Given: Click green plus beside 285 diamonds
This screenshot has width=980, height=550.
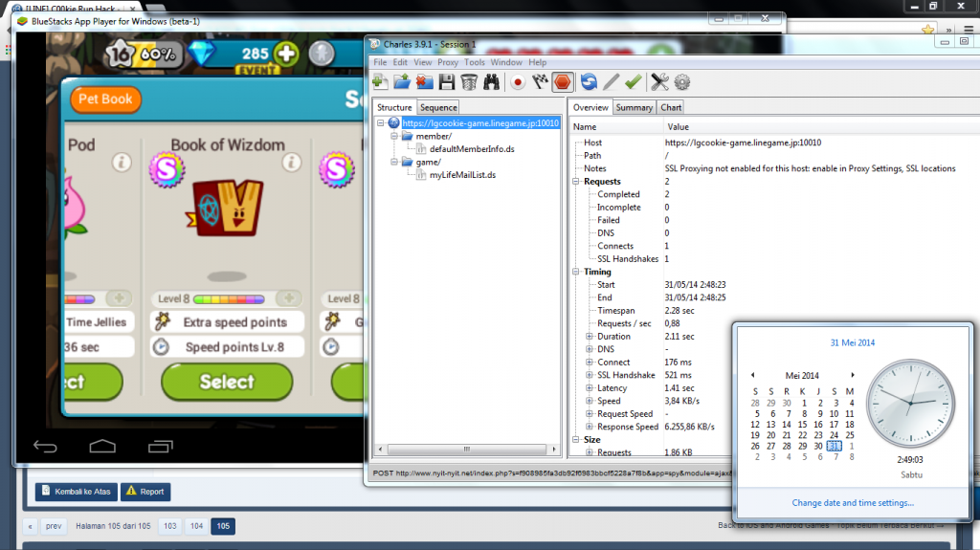Looking at the screenshot, I should pyautogui.click(x=286, y=54).
